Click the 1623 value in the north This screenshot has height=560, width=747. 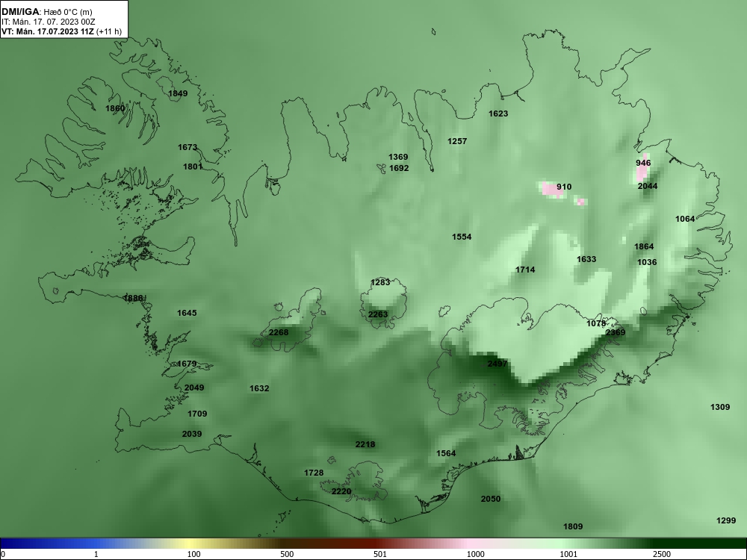click(498, 113)
